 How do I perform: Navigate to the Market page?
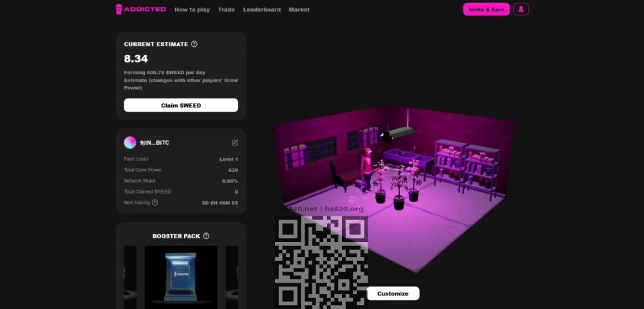pyautogui.click(x=299, y=10)
